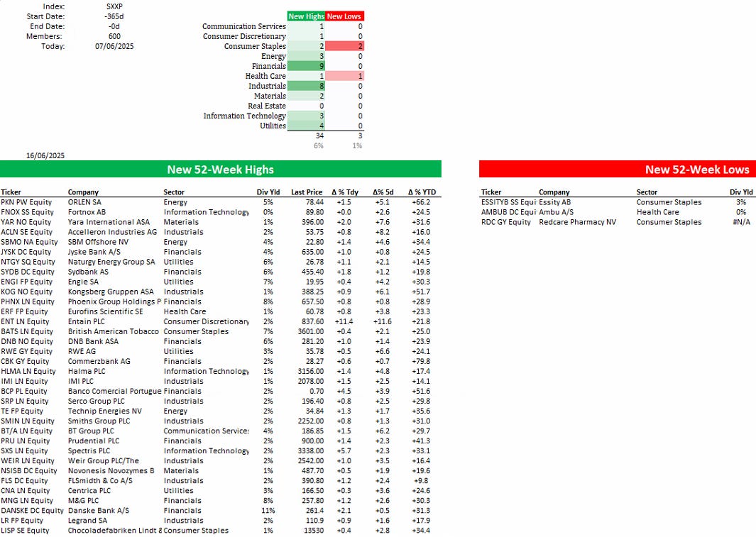Select ticker ENGI FP Equity

(26, 282)
